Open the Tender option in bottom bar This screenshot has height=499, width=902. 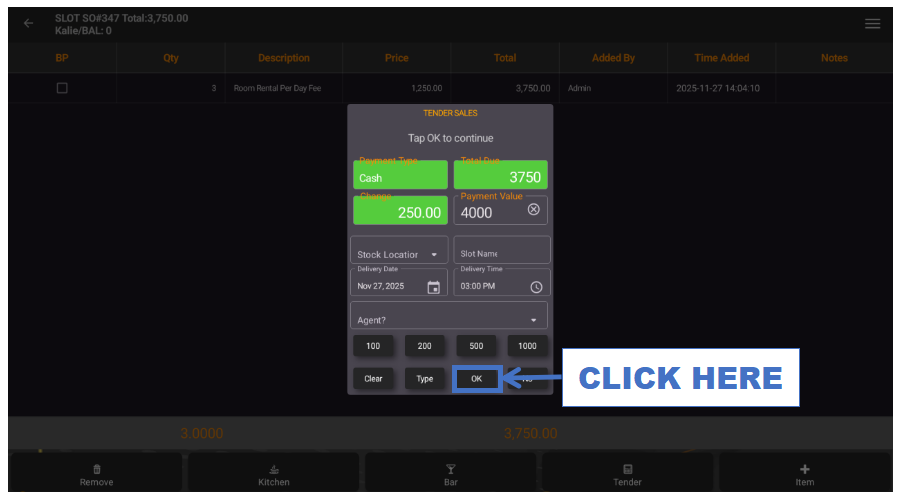(x=628, y=475)
